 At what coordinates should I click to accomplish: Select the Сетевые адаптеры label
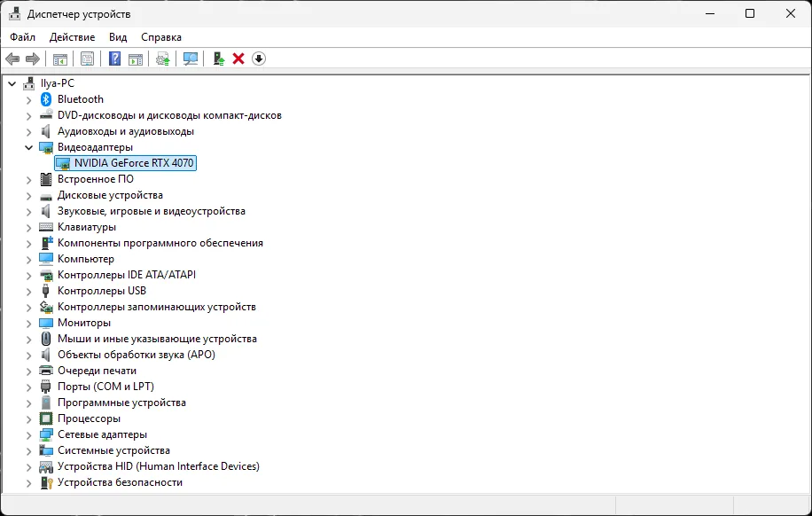[102, 434]
